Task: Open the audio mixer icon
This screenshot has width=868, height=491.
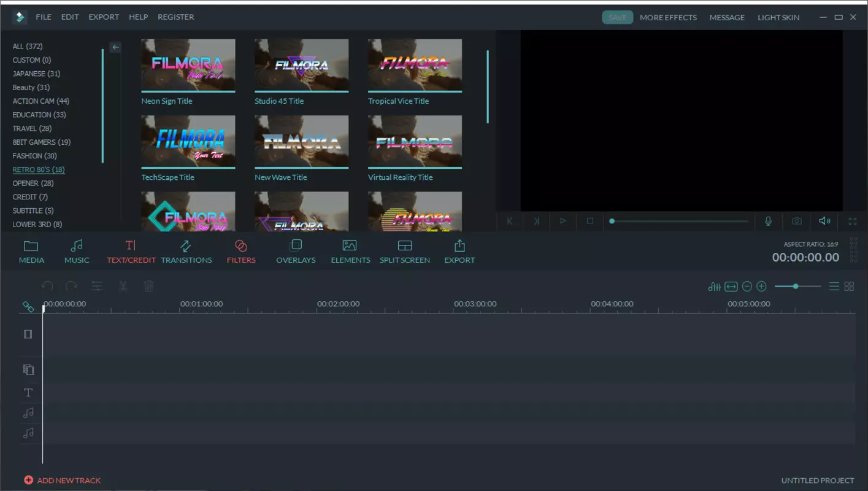Action: [714, 287]
